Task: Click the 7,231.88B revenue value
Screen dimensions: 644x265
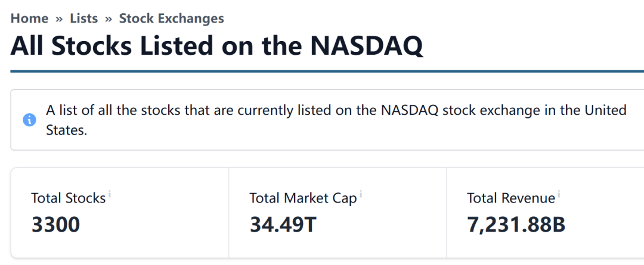Action: pyautogui.click(x=516, y=225)
